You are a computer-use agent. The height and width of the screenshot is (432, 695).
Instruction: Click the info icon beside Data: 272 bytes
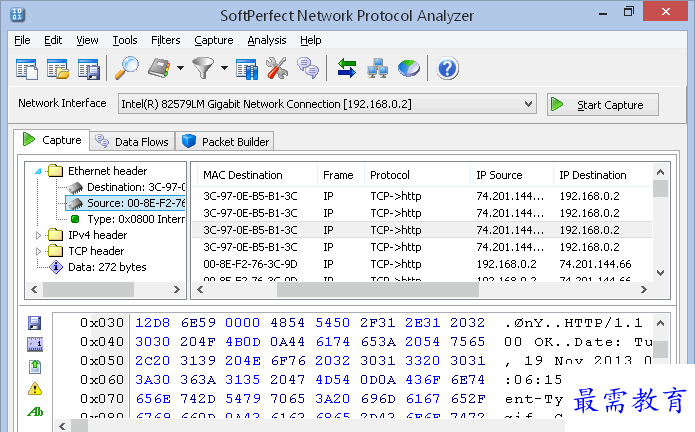pyautogui.click(x=56, y=267)
